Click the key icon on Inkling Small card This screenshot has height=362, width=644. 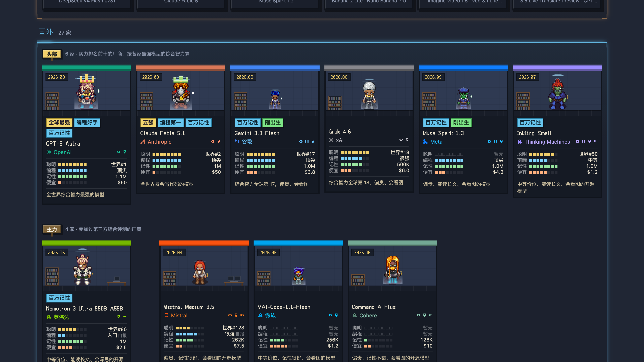[595, 141]
